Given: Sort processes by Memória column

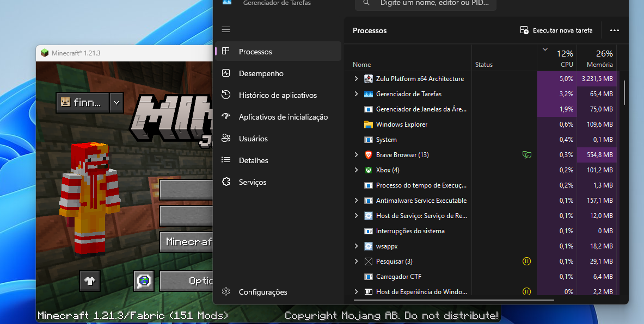Looking at the screenshot, I should click(597, 58).
